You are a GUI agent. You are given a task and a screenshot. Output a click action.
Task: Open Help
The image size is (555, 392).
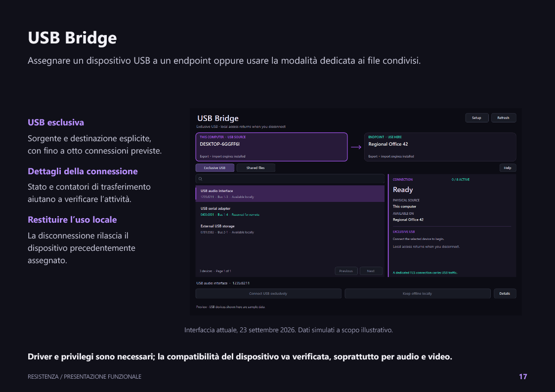[x=508, y=168]
